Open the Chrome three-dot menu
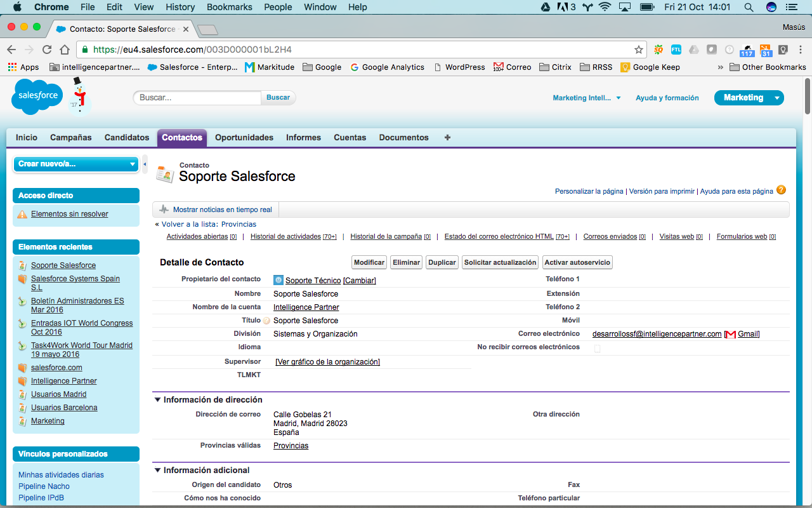The image size is (812, 508). click(x=801, y=50)
